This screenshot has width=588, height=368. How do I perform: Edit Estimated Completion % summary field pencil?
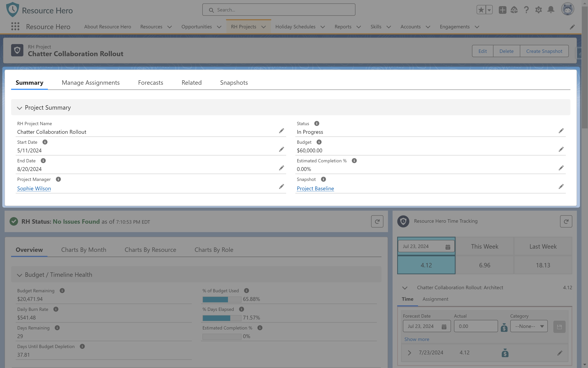point(561,168)
